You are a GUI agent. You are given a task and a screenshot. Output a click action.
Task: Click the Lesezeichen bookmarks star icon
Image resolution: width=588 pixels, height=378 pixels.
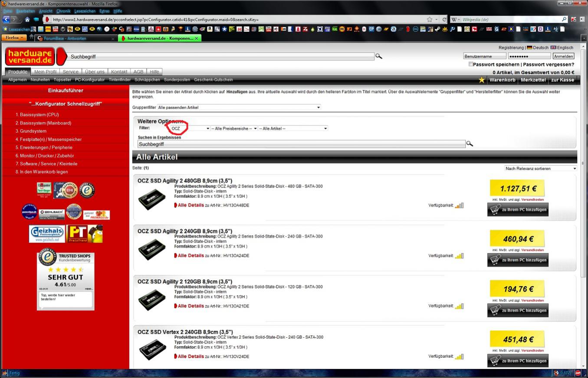click(5, 29)
